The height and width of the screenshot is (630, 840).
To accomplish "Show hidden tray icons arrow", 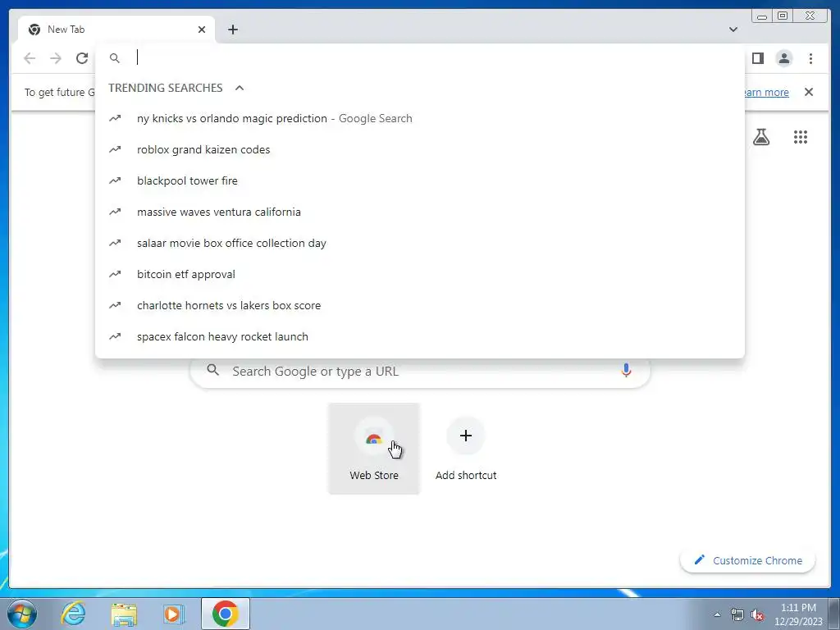I will (717, 614).
